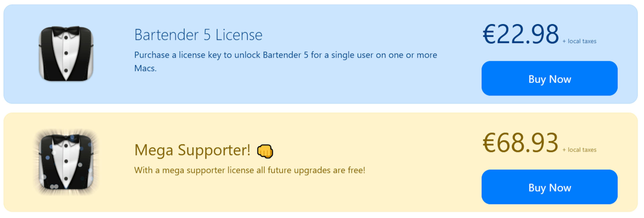The height and width of the screenshot is (218, 644).
Task: Click the "Purchase a license key" description line
Action: (285, 55)
